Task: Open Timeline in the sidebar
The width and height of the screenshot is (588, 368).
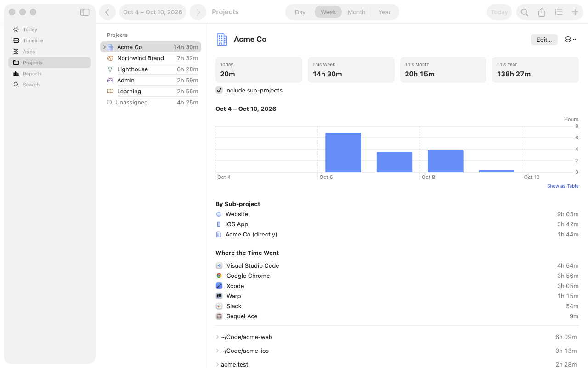Action: 50,40
